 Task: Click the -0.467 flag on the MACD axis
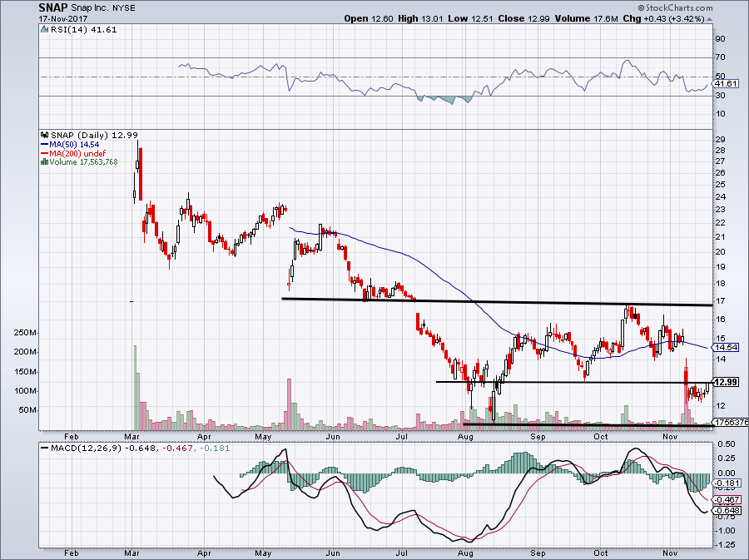(726, 500)
